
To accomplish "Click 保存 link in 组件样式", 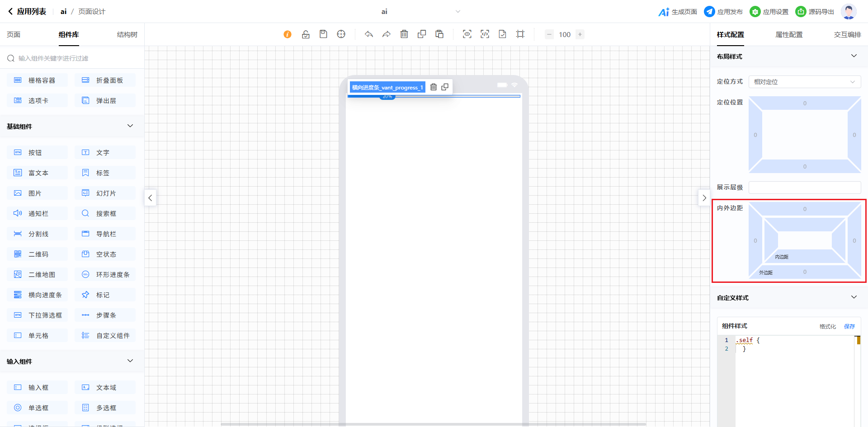I will [x=849, y=326].
